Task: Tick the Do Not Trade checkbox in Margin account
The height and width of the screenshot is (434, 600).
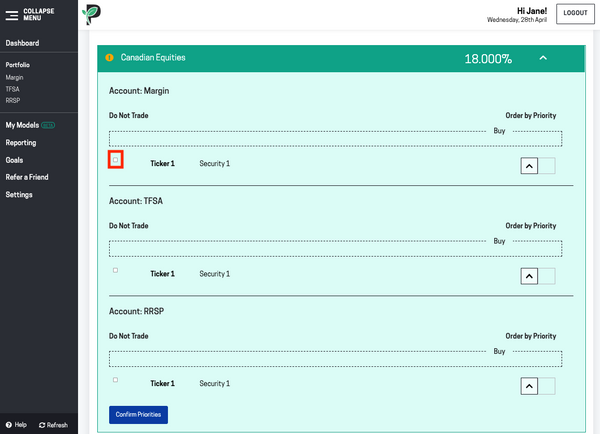Action: [115, 160]
